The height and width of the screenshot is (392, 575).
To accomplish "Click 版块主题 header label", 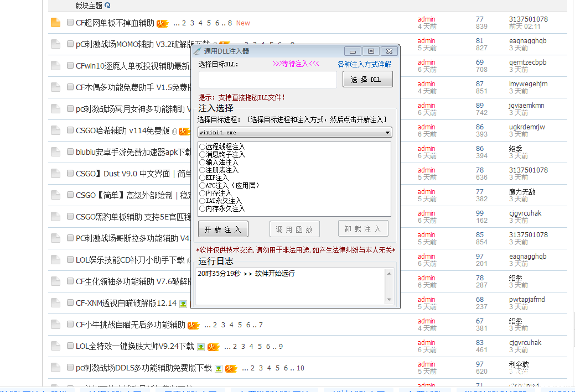I will click(x=89, y=6).
